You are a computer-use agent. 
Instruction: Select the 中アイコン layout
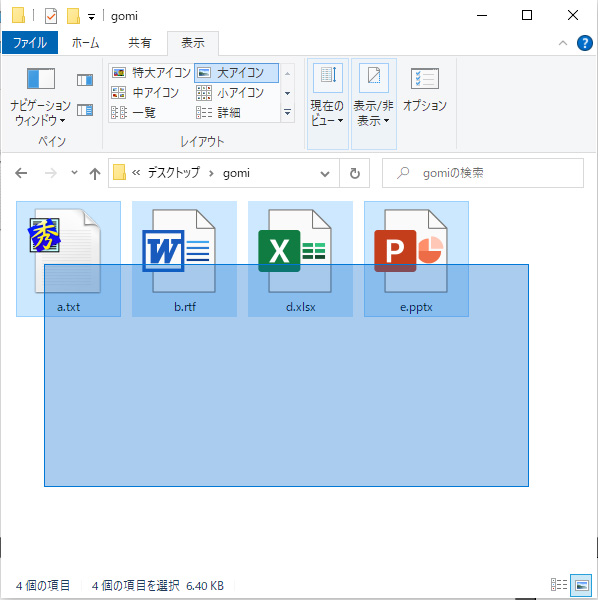pyautogui.click(x=145, y=92)
